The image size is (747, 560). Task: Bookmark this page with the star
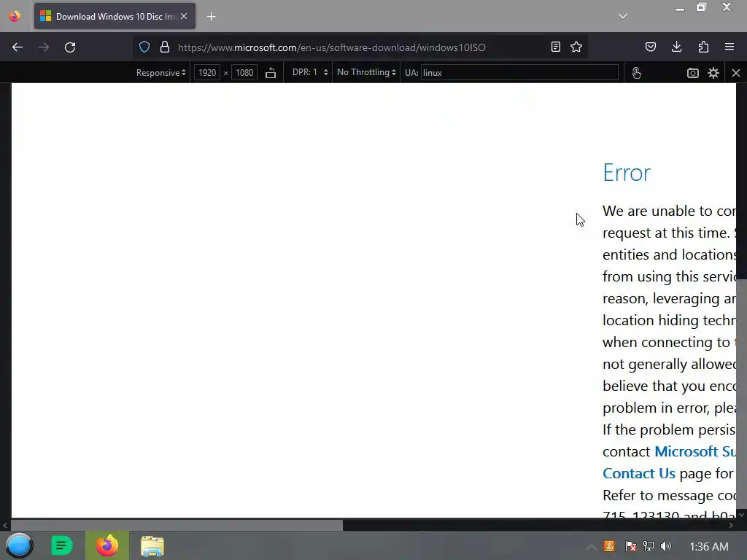576,47
